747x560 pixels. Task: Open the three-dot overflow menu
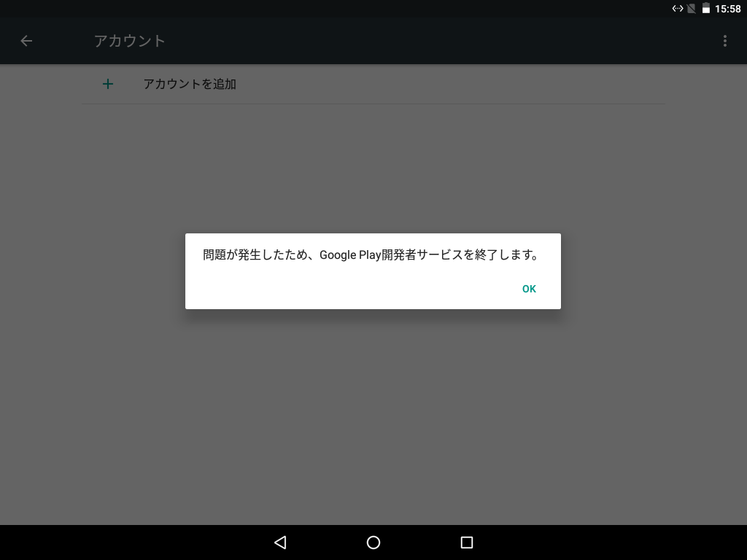[x=724, y=41]
